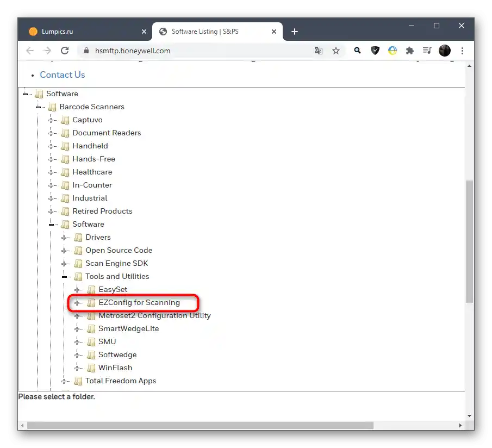Select the Scan Engine SDK item
The image size is (492, 448).
click(116, 263)
